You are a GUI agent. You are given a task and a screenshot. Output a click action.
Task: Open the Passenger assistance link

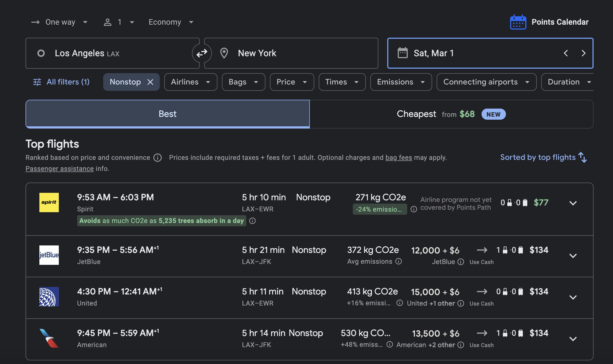coord(60,169)
